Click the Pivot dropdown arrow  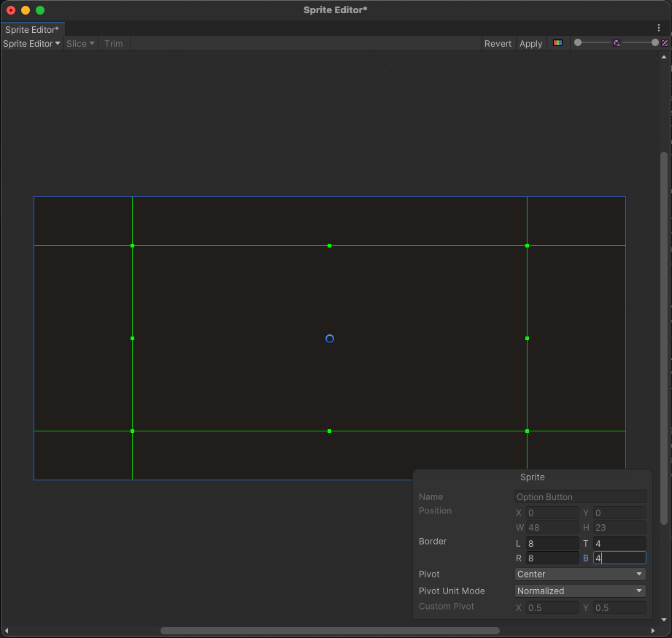click(x=640, y=574)
